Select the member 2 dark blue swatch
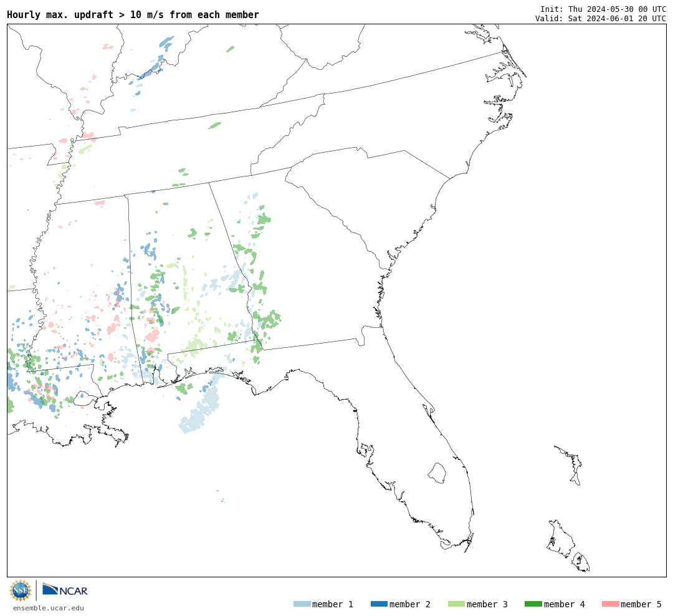The height and width of the screenshot is (616, 673). (379, 604)
